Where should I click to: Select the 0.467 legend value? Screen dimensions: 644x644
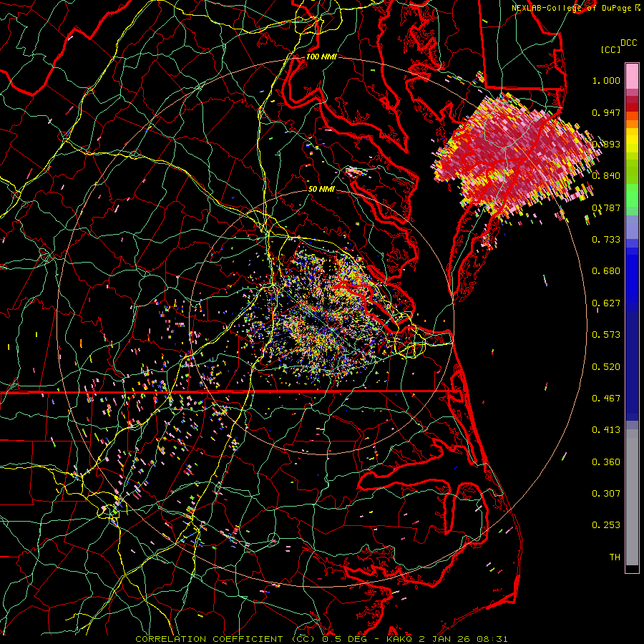pos(606,399)
